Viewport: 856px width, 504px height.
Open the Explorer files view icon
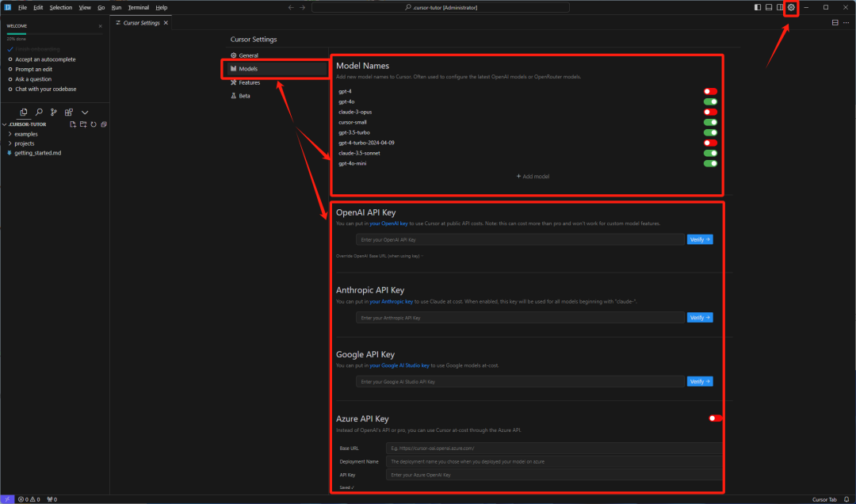(x=24, y=113)
